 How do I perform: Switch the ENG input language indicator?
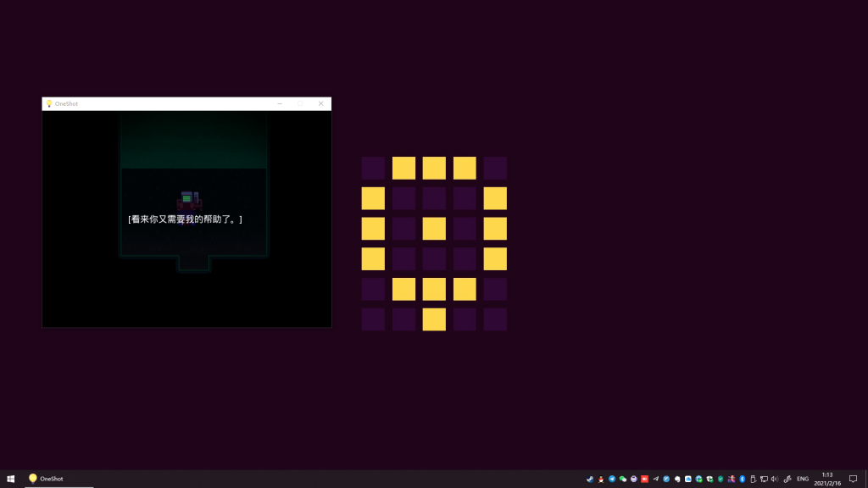click(803, 480)
